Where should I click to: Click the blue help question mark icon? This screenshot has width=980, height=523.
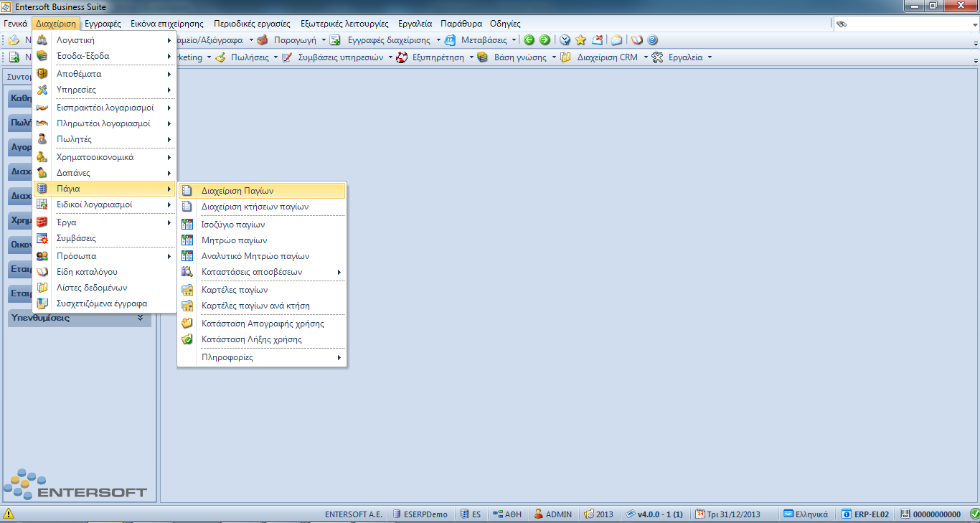click(x=653, y=40)
